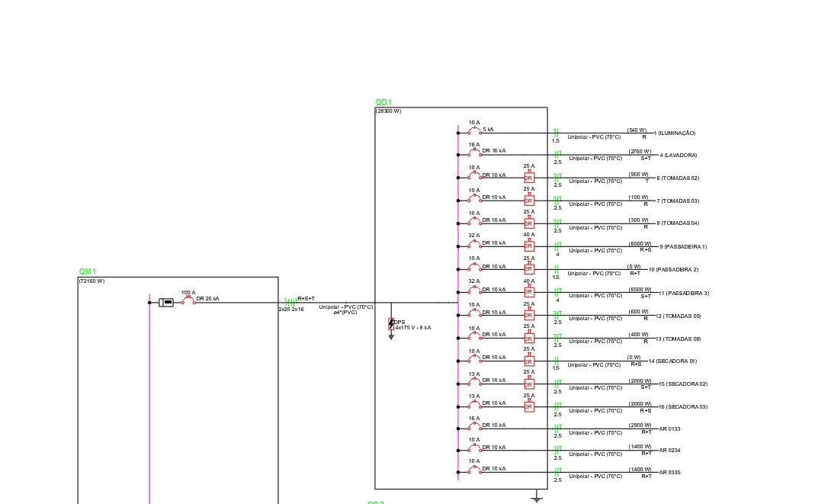Select the 40 A DR symbol on PASSADEIRA 1

coord(528,246)
